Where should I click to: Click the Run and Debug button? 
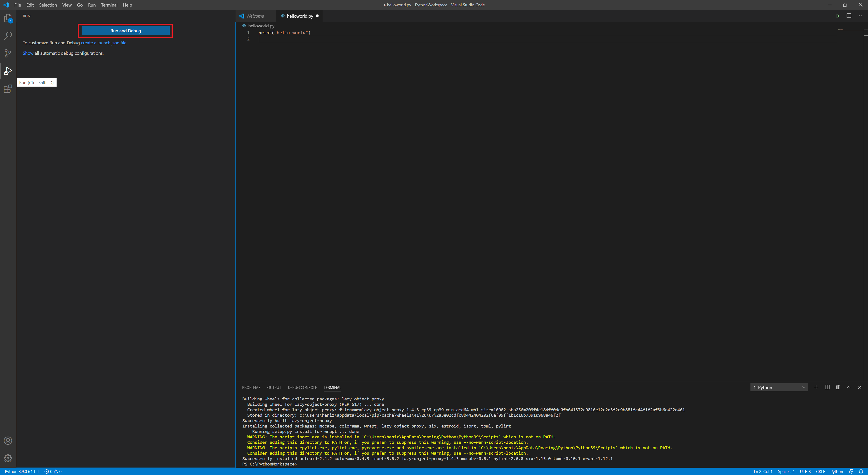[125, 31]
